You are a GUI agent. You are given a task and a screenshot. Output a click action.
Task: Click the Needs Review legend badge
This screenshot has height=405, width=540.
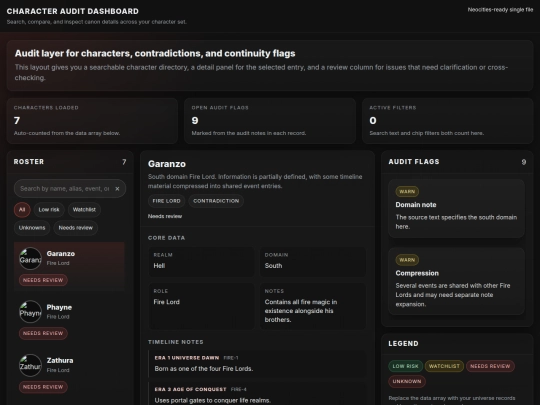click(x=490, y=366)
